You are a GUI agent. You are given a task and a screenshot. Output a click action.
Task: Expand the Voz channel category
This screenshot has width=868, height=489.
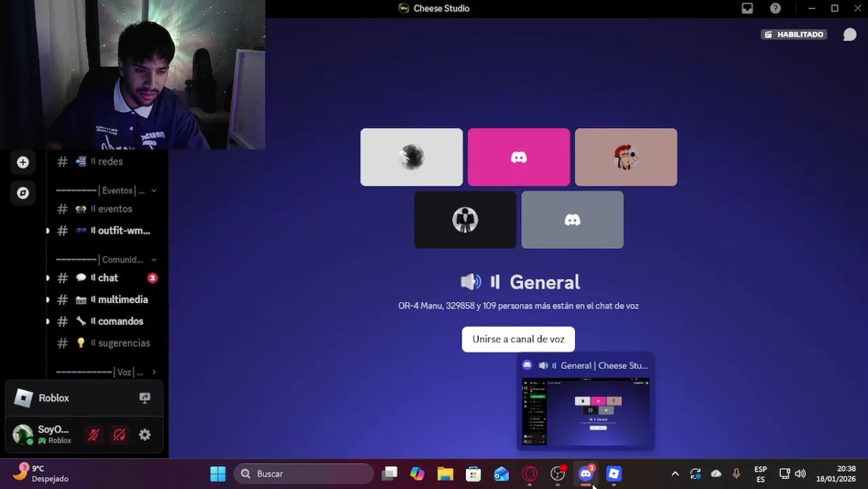(x=107, y=372)
